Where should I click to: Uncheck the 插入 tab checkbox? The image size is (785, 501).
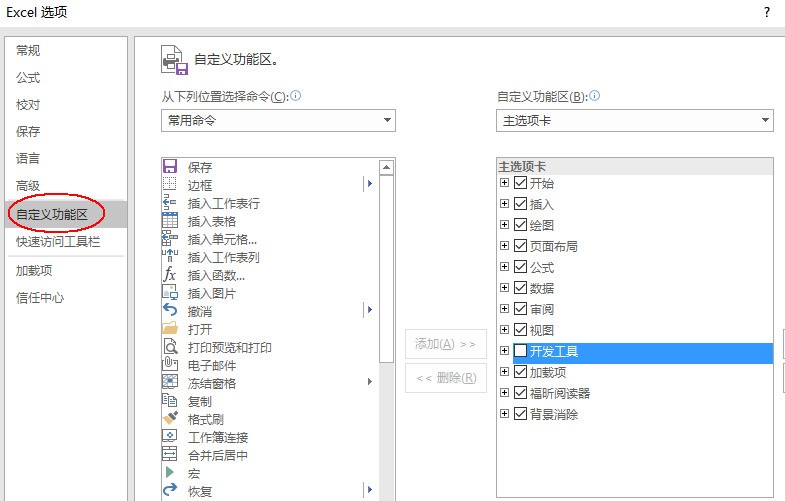[x=521, y=204]
